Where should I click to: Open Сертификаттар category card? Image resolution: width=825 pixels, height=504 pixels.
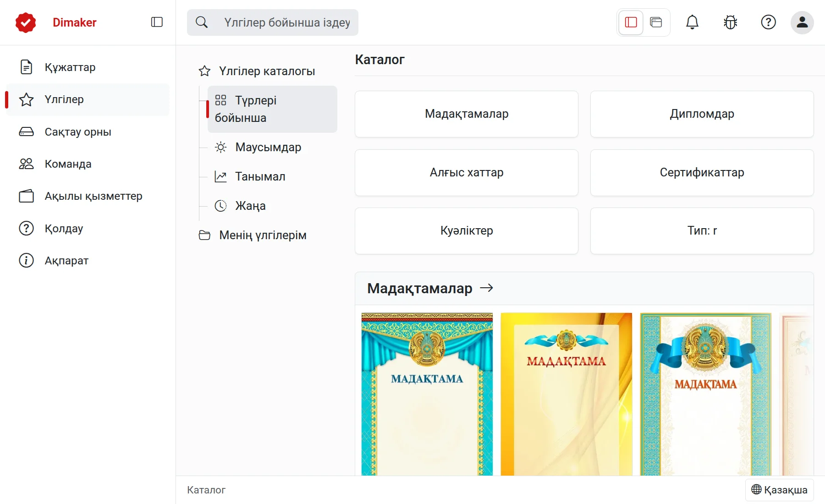(x=702, y=172)
